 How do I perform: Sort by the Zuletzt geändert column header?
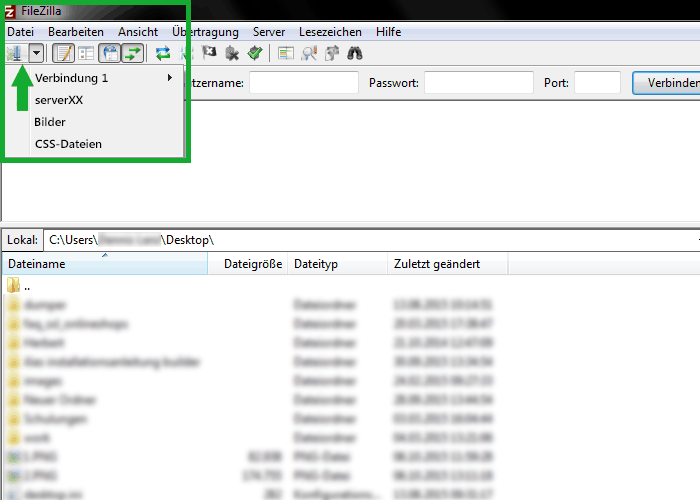(448, 264)
